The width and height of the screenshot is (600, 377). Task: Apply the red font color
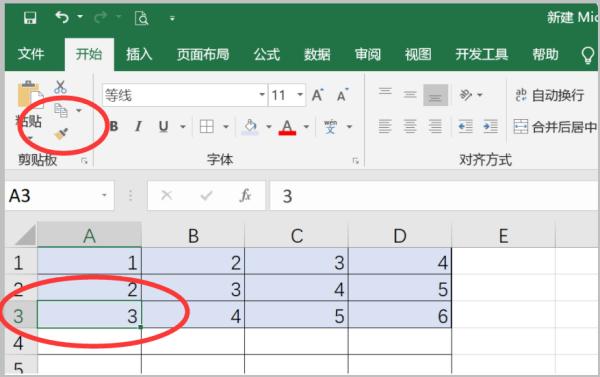(287, 127)
